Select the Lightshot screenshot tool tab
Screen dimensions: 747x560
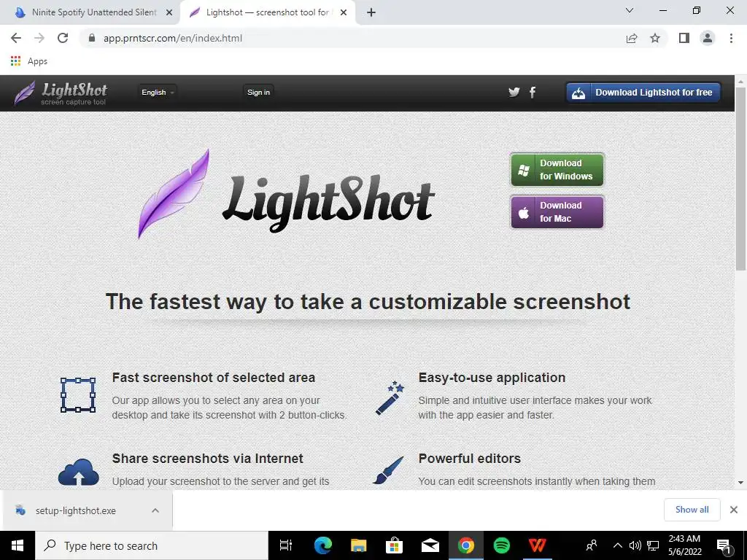click(x=267, y=13)
